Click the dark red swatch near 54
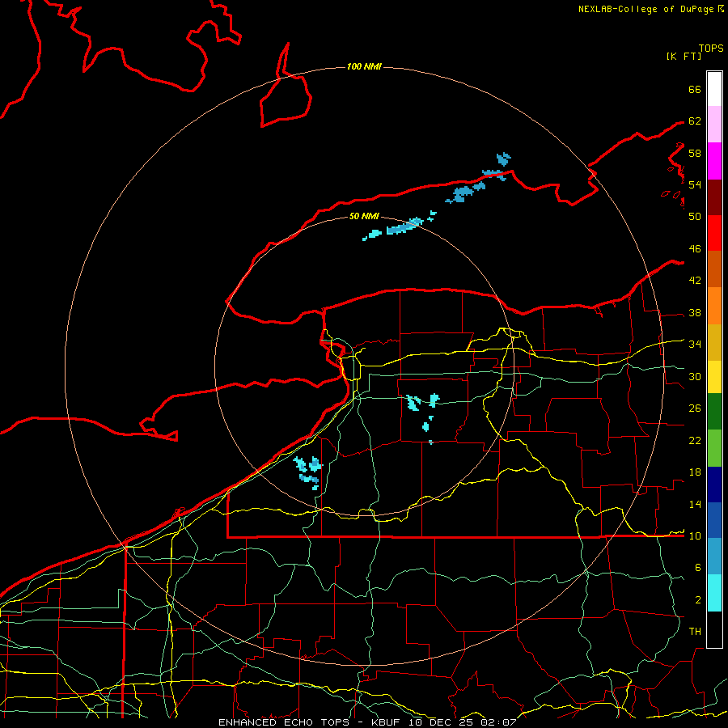 pyautogui.click(x=714, y=198)
